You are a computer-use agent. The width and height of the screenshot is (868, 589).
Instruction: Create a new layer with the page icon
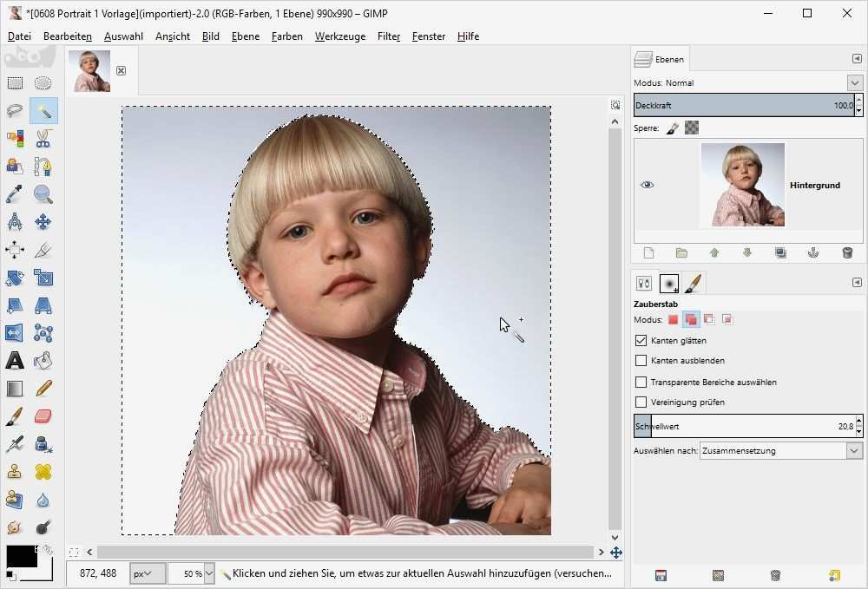[x=648, y=252]
